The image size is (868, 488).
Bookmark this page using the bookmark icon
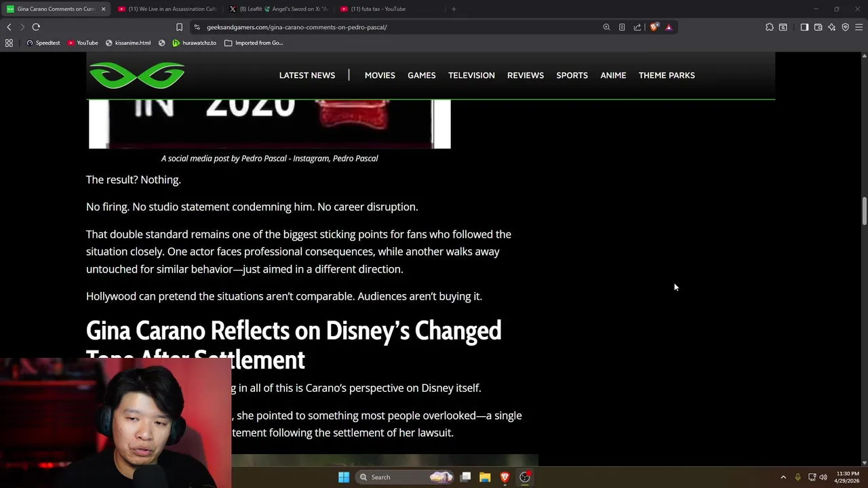pos(179,27)
